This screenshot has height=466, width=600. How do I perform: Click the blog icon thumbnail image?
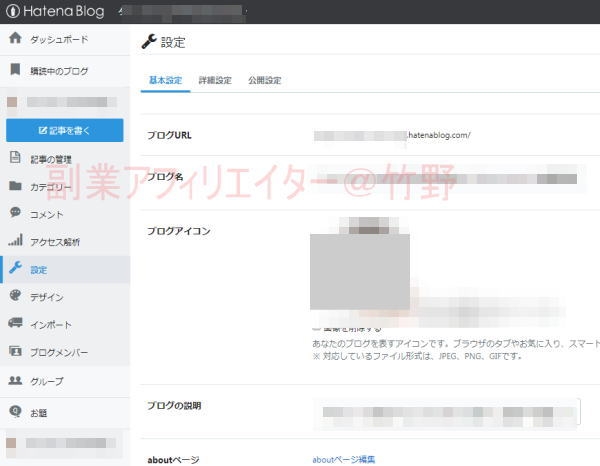click(x=359, y=270)
